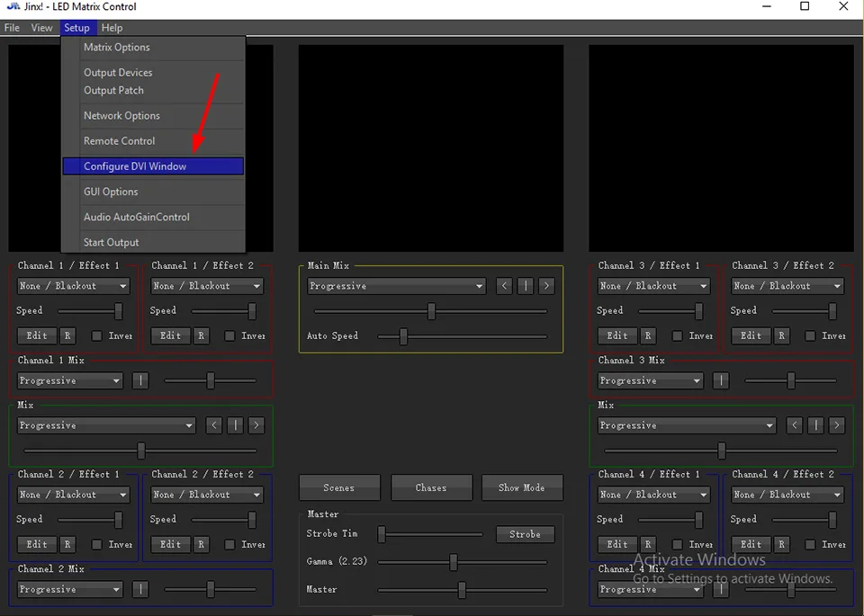Open Channel 4 Effect 2 effect dropdown
864x616 pixels.
point(787,495)
